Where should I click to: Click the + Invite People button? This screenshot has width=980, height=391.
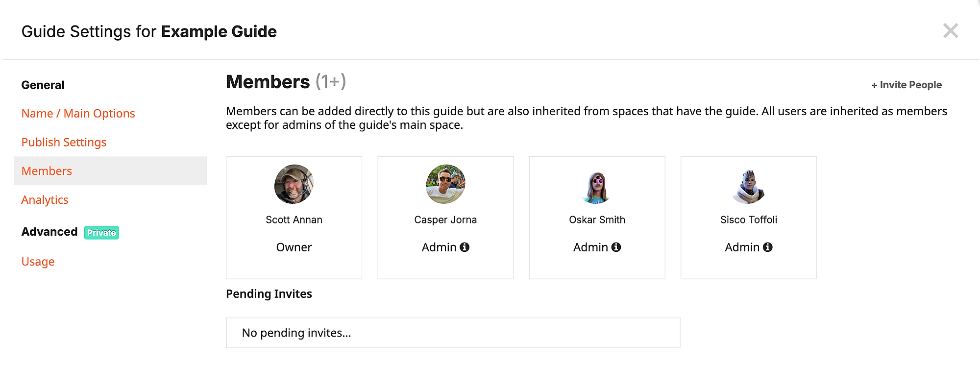pos(906,85)
